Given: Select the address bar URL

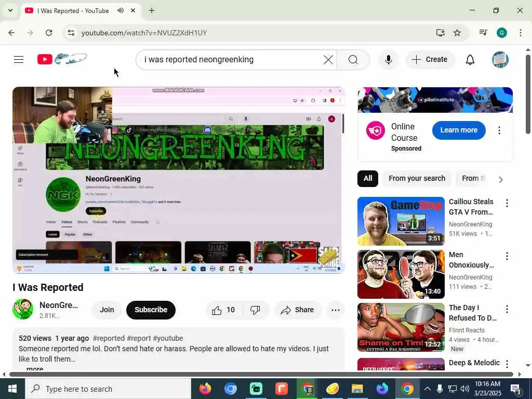Looking at the screenshot, I should click(x=144, y=33).
